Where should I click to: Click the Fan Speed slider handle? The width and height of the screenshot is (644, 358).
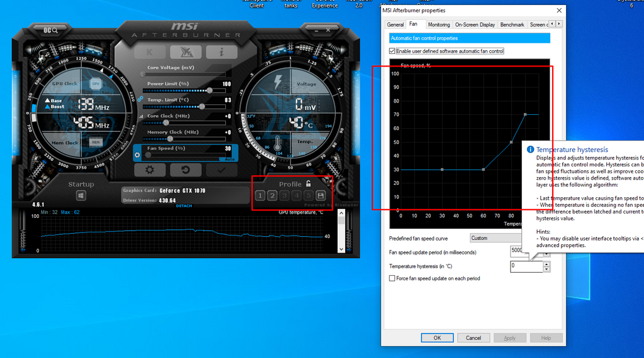click(x=148, y=155)
